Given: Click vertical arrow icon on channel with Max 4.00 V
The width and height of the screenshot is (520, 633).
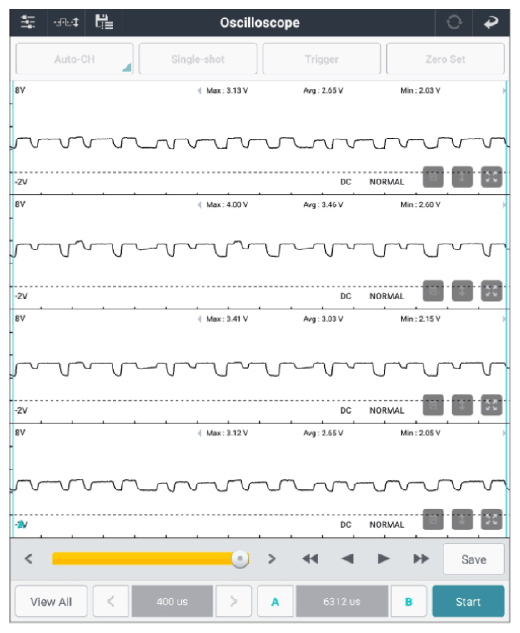Looking at the screenshot, I should click(462, 291).
